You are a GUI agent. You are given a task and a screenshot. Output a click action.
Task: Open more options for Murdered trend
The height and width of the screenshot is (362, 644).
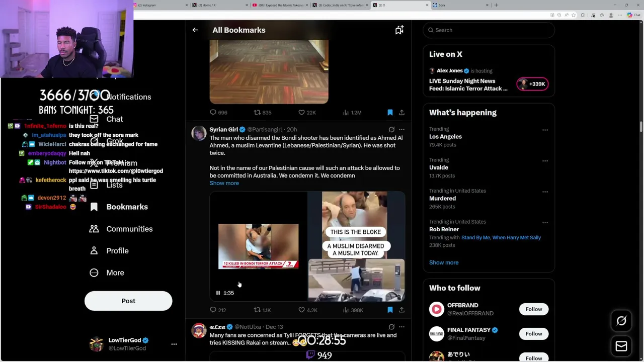(x=545, y=192)
